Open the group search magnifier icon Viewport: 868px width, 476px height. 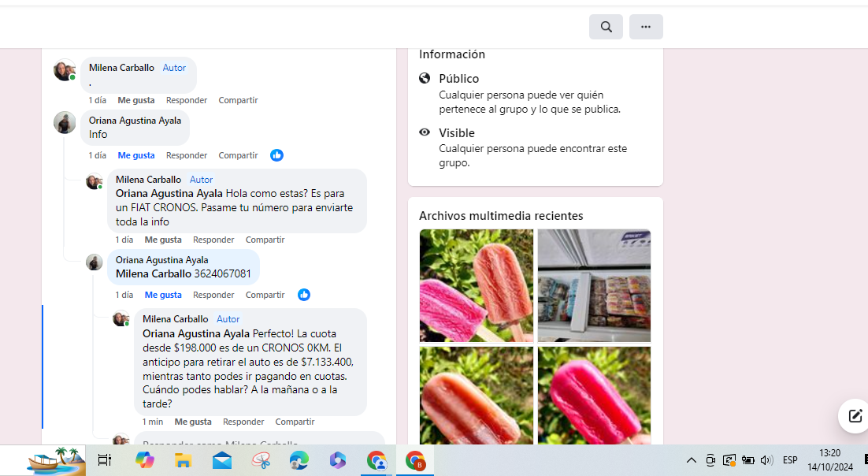pyautogui.click(x=606, y=27)
